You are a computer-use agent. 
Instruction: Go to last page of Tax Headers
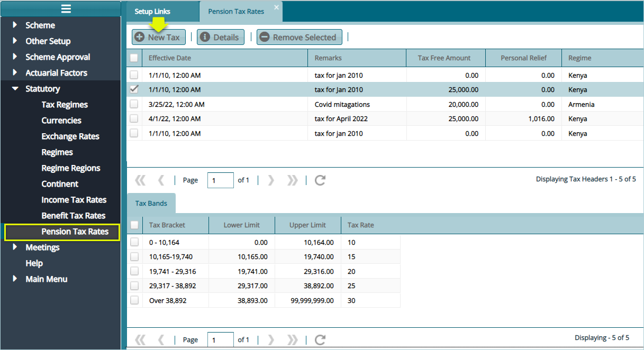292,180
